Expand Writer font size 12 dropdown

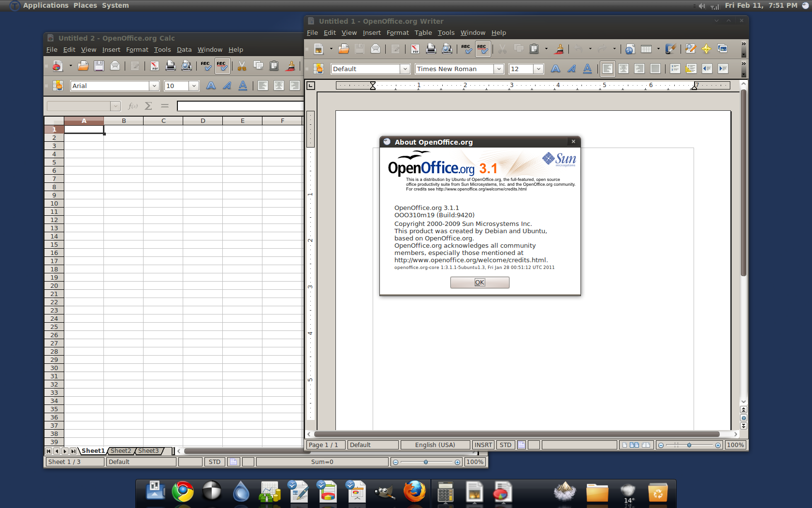point(538,69)
